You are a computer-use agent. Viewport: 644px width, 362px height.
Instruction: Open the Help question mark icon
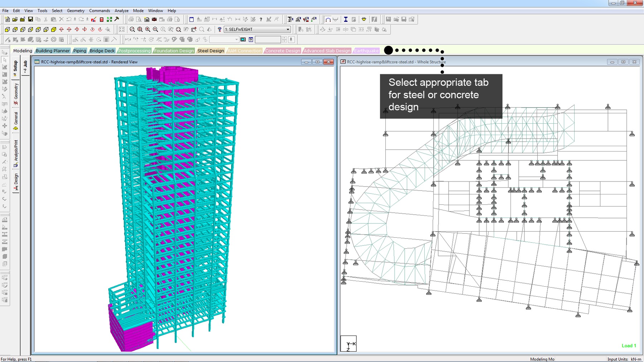point(261,20)
